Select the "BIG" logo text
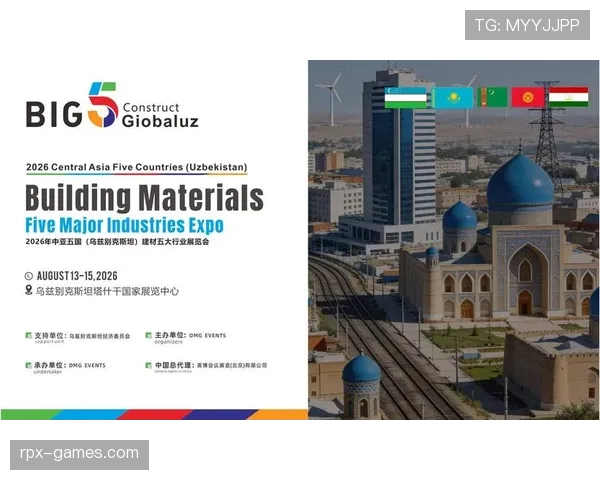 click(x=54, y=114)
